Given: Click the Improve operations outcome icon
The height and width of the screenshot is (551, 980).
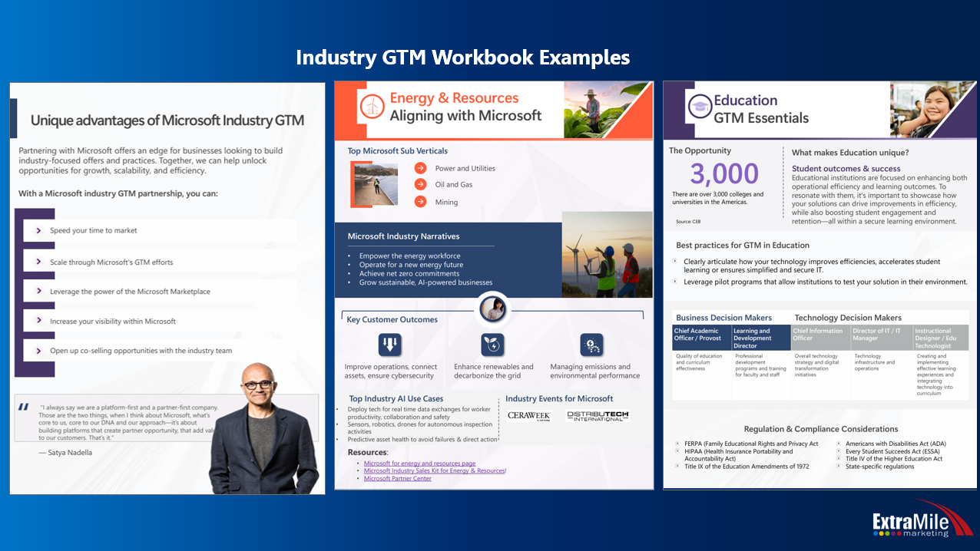Looking at the screenshot, I should pos(390,345).
